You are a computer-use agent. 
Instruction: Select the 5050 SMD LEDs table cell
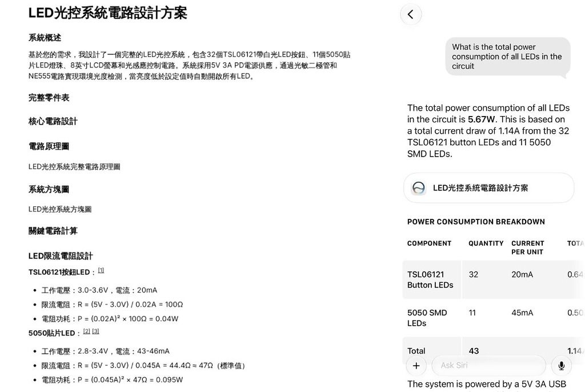tap(432, 318)
